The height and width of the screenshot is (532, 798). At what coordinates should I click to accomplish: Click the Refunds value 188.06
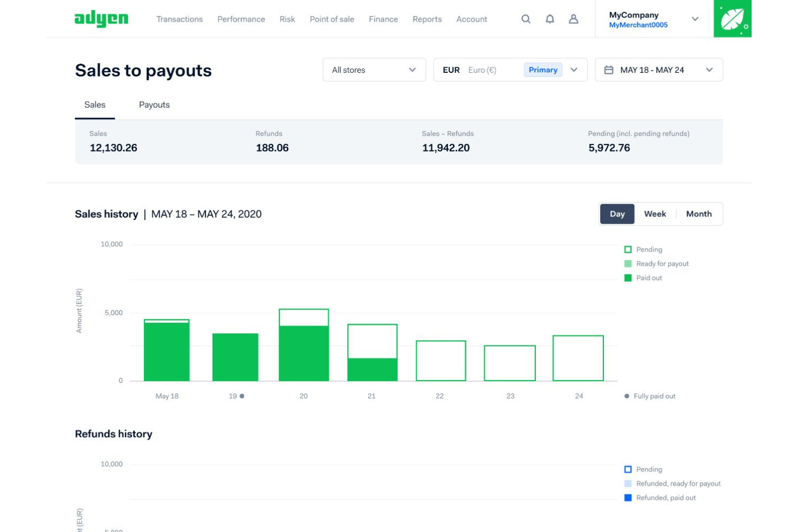click(272, 148)
